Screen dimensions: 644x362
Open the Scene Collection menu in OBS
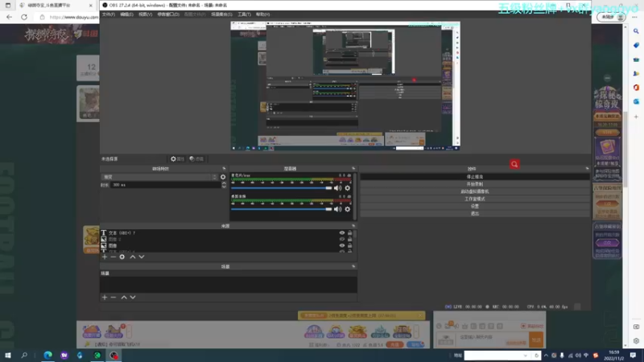pyautogui.click(x=222, y=14)
